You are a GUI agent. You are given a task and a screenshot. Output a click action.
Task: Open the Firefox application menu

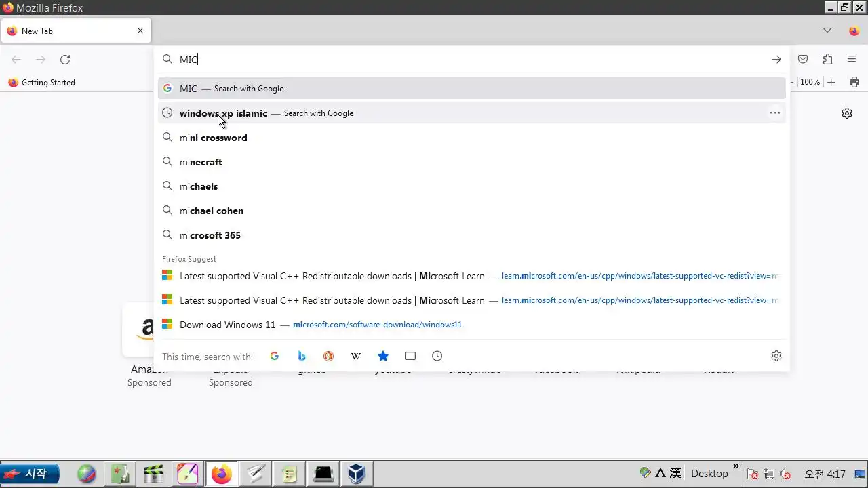[x=852, y=60]
